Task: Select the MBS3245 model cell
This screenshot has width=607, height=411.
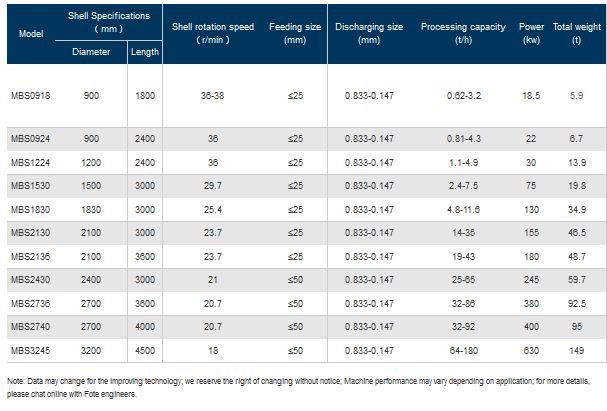Action: 28,350
